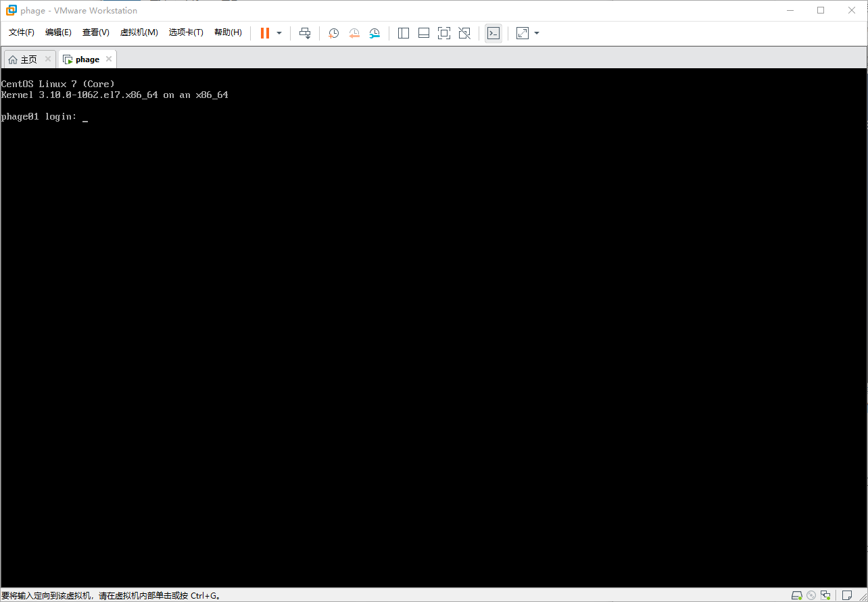Open the 选项卡(T) menu

click(186, 32)
